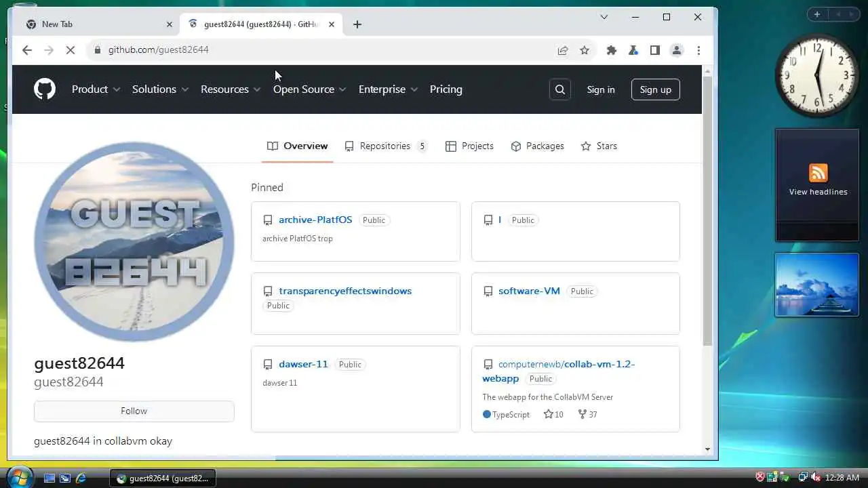
Task: Click the Windows Start orb
Action: pos(19,476)
